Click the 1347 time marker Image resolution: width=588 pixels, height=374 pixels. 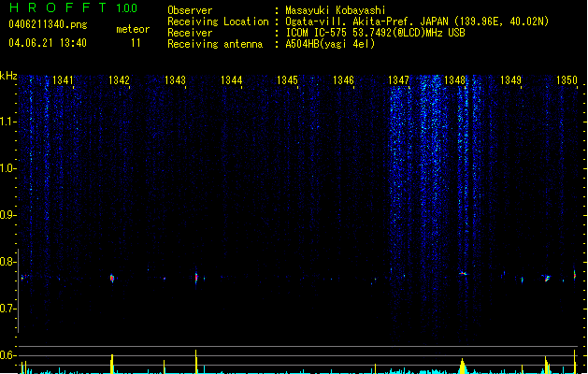click(398, 80)
